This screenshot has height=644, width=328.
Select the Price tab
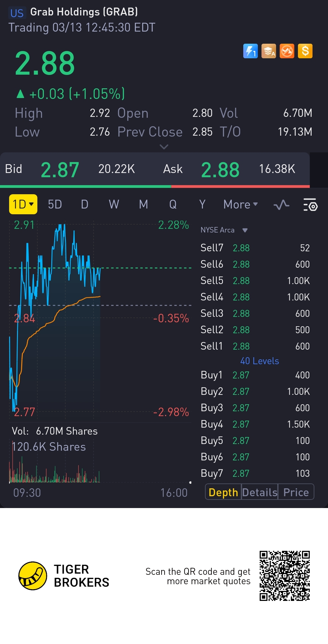296,492
